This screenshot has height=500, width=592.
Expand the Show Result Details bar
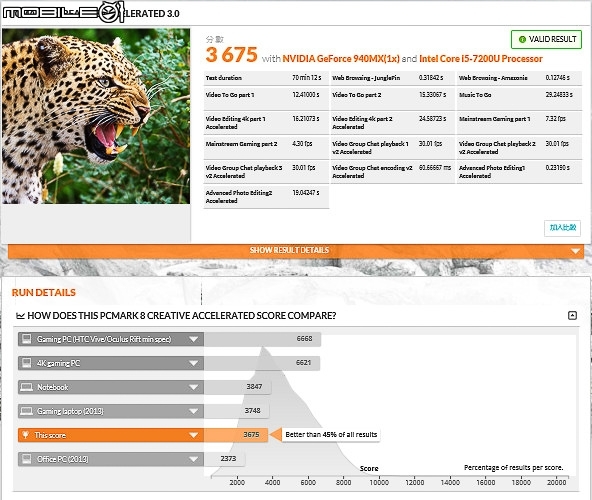pos(296,250)
